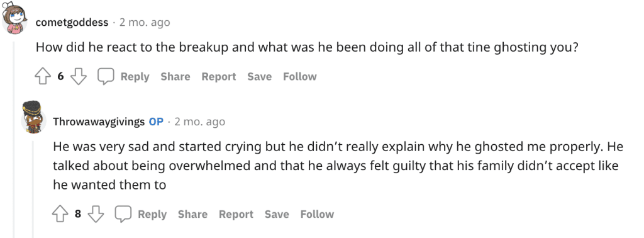Save Throwawaygivings' reply
644x238 pixels.
click(x=277, y=215)
